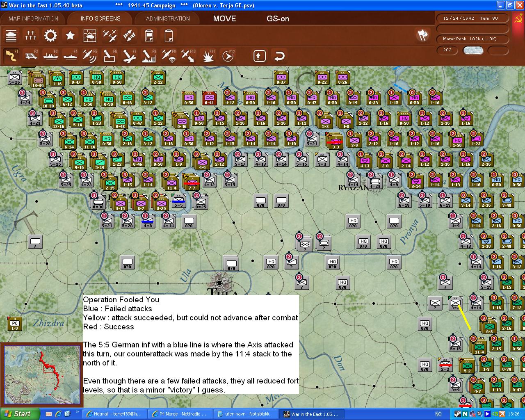Screen dimensions: 525x420
Task: Select the PC 1-0 unit near Zhizdra
Action: [x=14, y=324]
